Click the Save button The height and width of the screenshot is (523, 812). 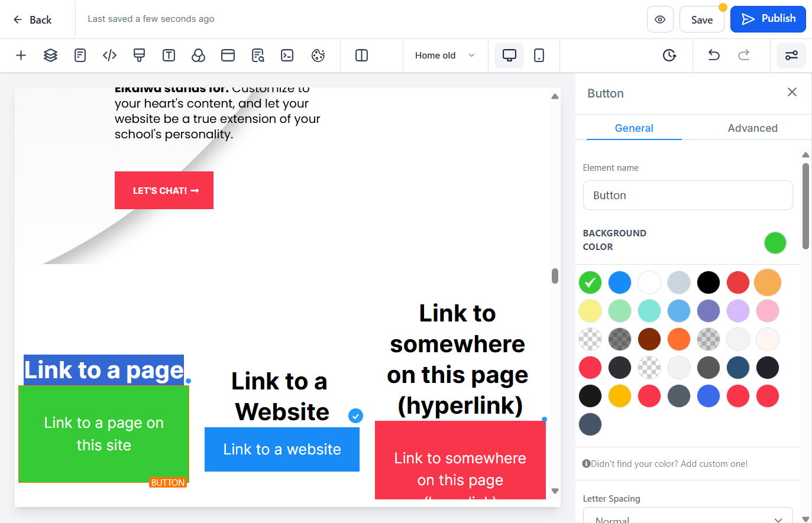[702, 20]
